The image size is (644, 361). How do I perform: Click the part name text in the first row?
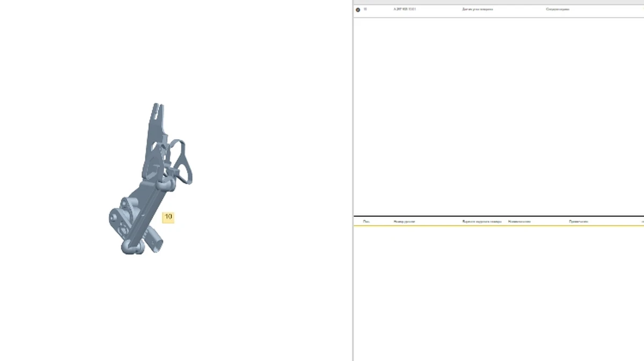point(477,9)
